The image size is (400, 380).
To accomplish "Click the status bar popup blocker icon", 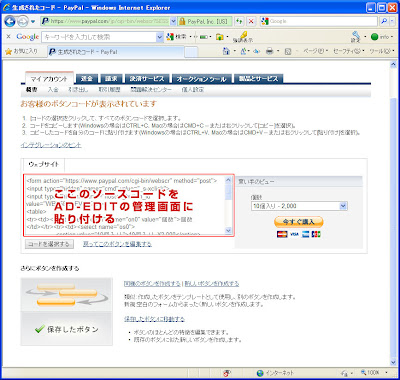I will pos(228,373).
